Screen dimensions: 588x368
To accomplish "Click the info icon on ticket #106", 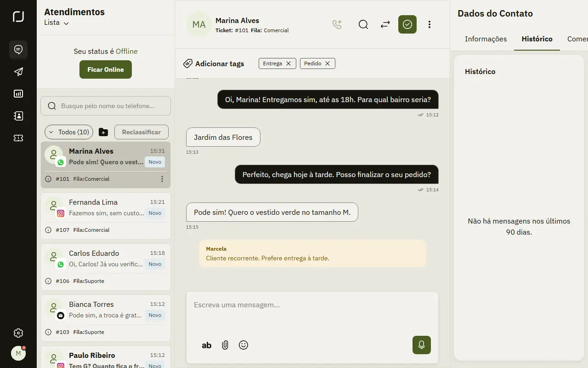I will click(48, 281).
